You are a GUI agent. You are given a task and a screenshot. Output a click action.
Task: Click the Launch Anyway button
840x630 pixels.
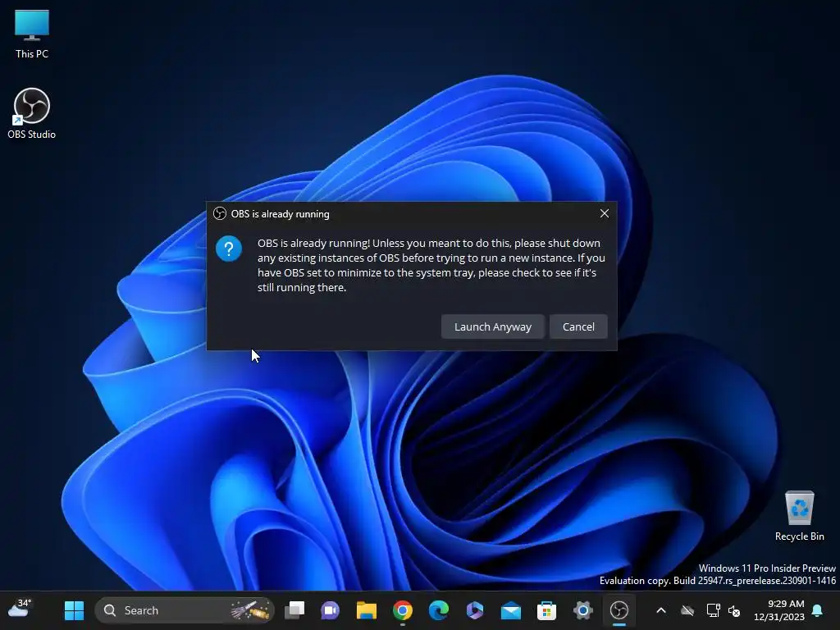[x=492, y=326]
